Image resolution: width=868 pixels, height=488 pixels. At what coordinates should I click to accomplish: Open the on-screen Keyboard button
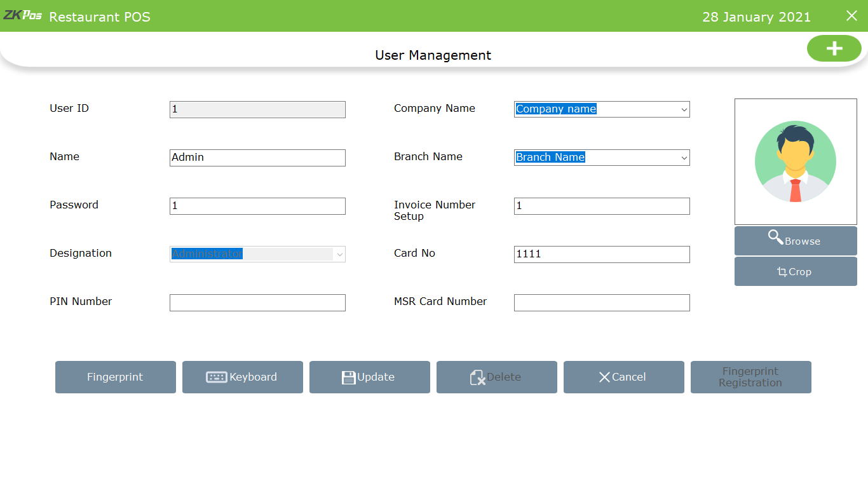click(x=243, y=377)
